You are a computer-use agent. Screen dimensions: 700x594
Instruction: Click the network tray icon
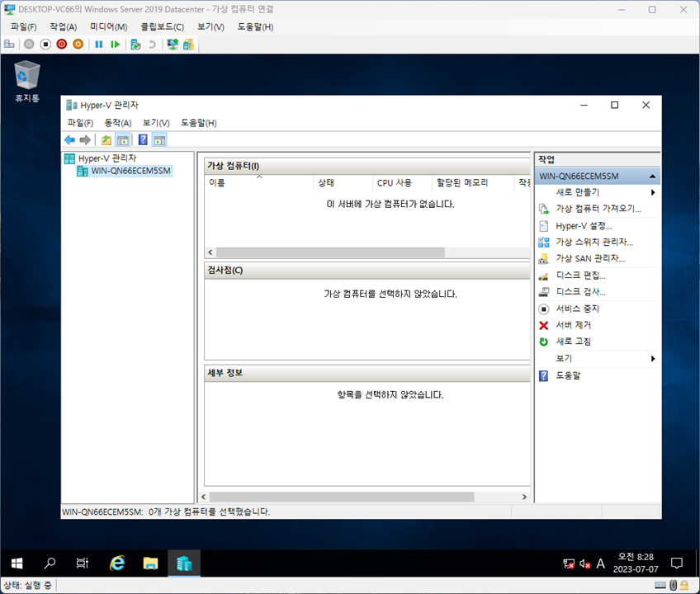(569, 563)
